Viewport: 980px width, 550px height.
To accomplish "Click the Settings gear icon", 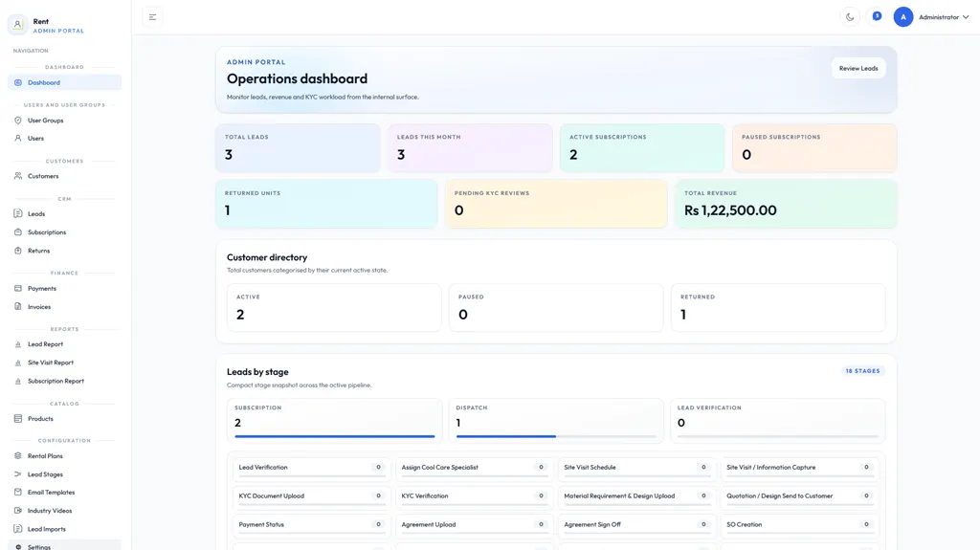I will 17,547.
